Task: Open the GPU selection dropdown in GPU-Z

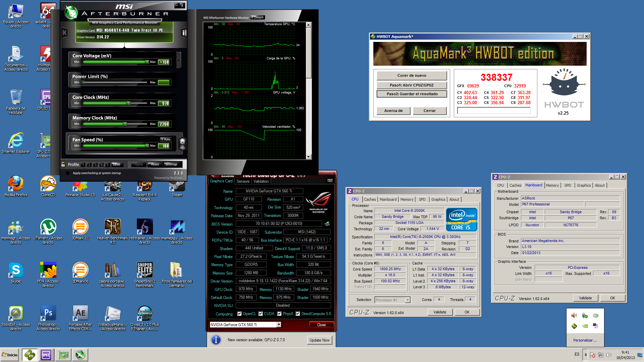Action: [x=278, y=324]
